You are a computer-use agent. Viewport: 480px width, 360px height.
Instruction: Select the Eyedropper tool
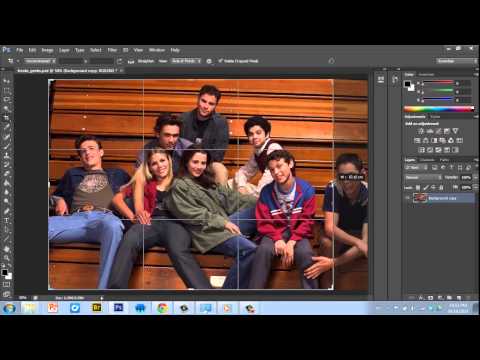coord(6,127)
